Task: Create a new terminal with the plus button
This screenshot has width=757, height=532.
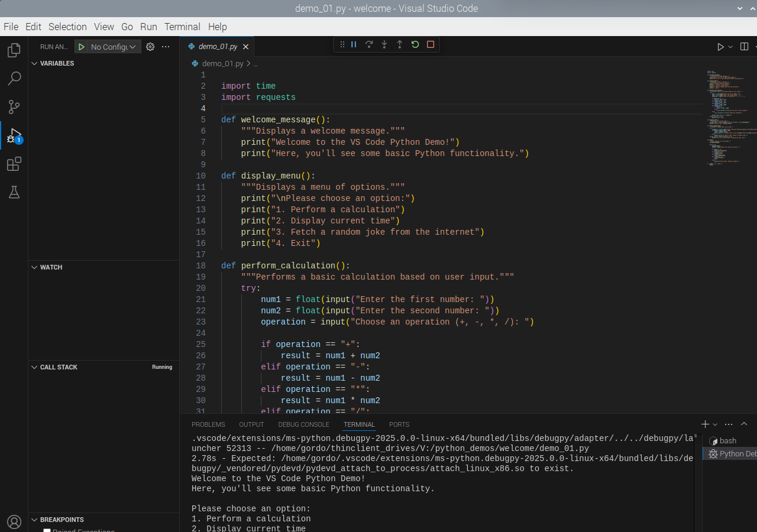Action: pos(704,424)
